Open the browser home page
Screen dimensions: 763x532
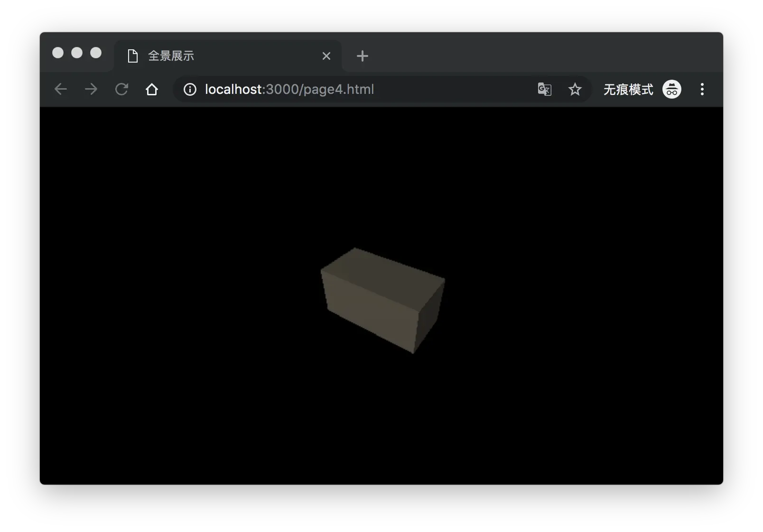coord(152,89)
